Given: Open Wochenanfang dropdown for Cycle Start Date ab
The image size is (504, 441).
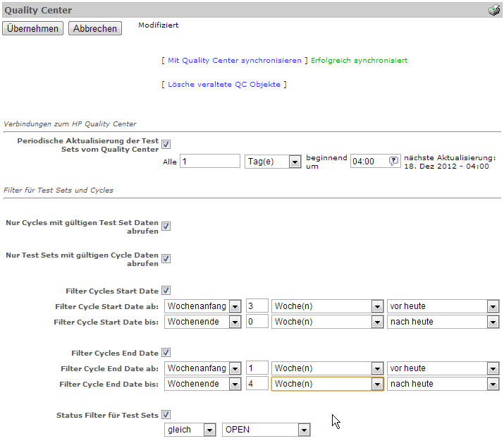Looking at the screenshot, I should [x=203, y=306].
